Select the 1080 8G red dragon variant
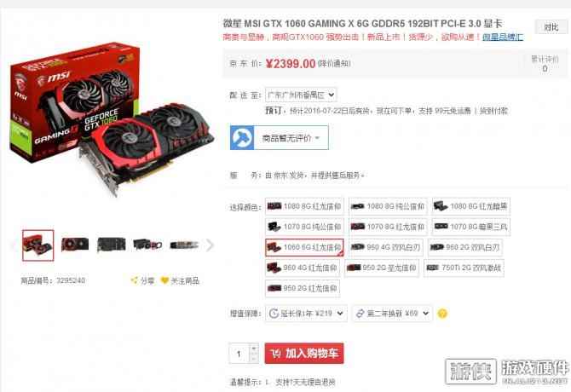Screen dimensions: 571x392 point(304,206)
